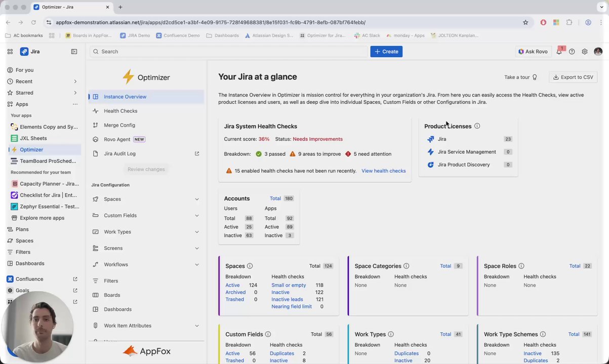Open Health Checks in Optimizer menu
609x364 pixels.
146,111
